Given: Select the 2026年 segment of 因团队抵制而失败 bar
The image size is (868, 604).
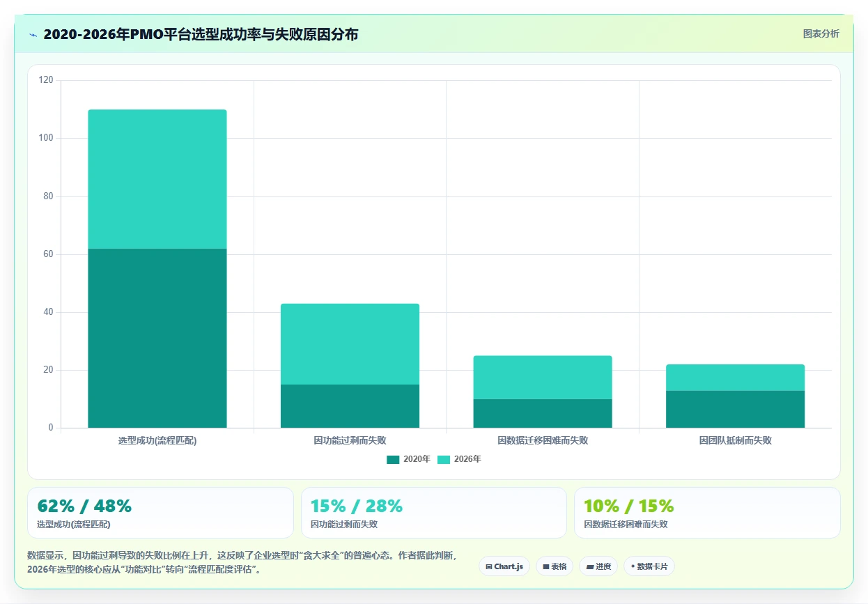Looking at the screenshot, I should click(735, 378).
